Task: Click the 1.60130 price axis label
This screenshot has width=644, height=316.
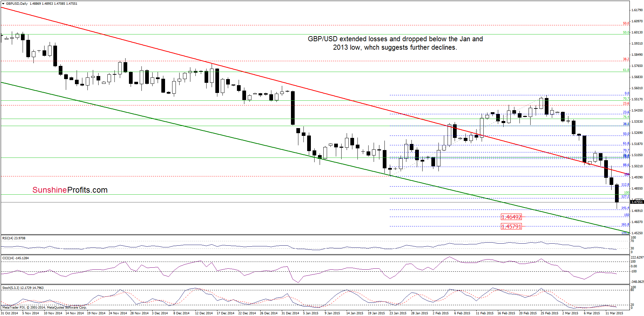Action: point(637,32)
